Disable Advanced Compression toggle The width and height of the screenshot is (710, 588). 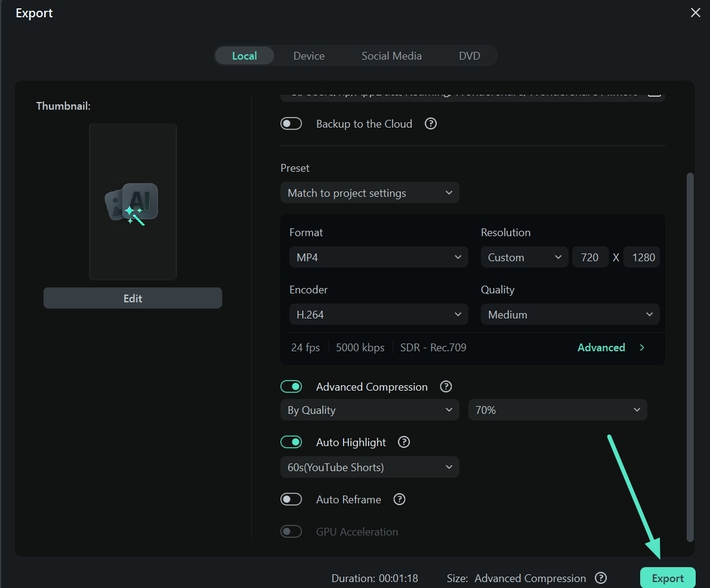pyautogui.click(x=291, y=386)
